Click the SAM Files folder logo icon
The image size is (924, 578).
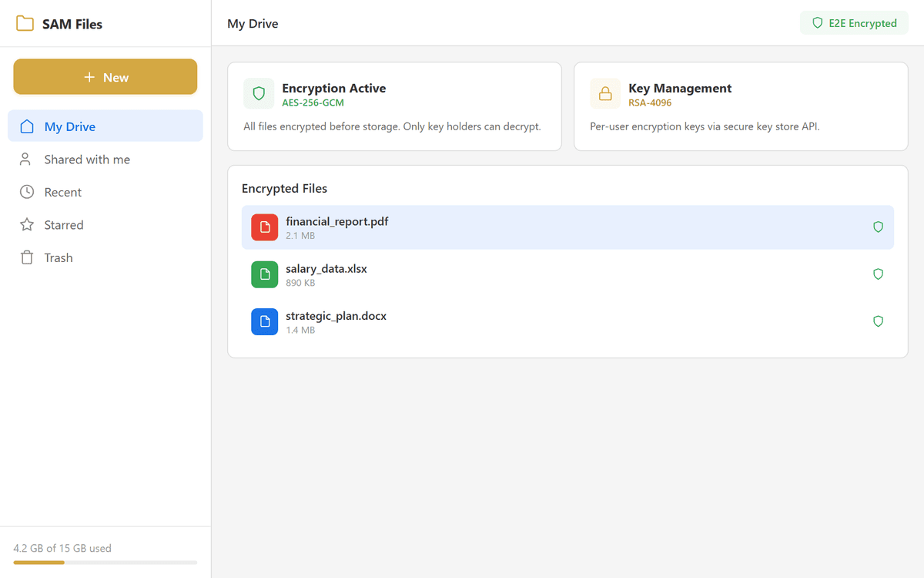coord(25,24)
